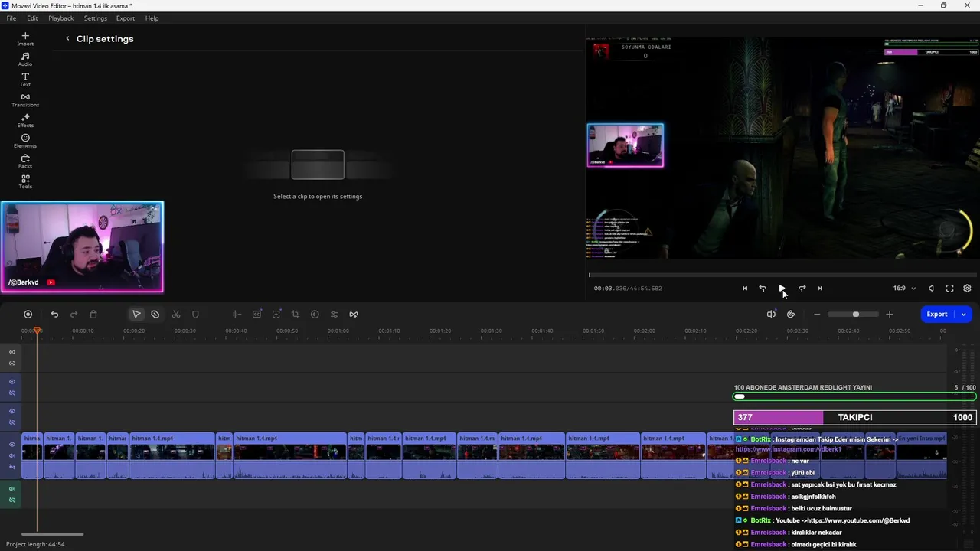
Task: Add a marker with shield icon
Action: coord(195,315)
